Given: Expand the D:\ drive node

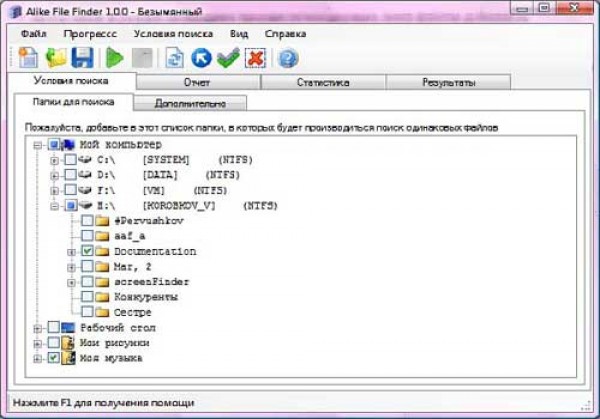Looking at the screenshot, I should pyautogui.click(x=54, y=176).
